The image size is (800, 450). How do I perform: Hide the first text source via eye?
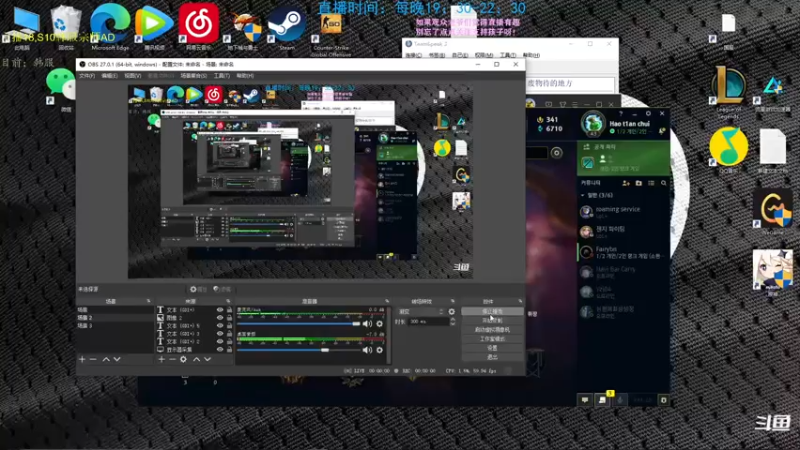(220, 310)
